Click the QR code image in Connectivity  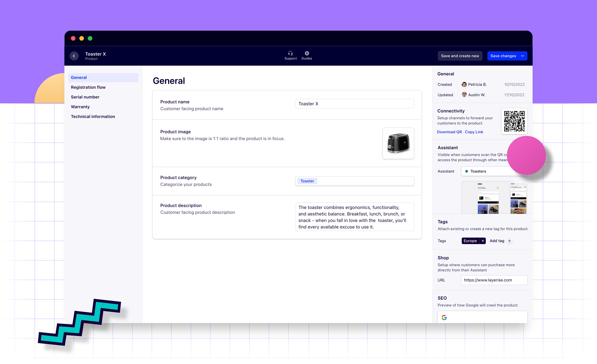pyautogui.click(x=514, y=121)
